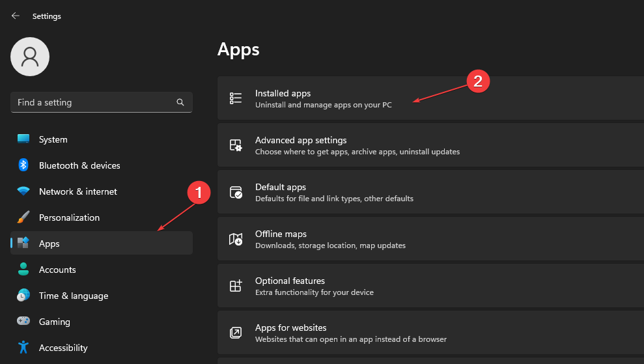Go to Gaming settings

[x=102, y=322]
